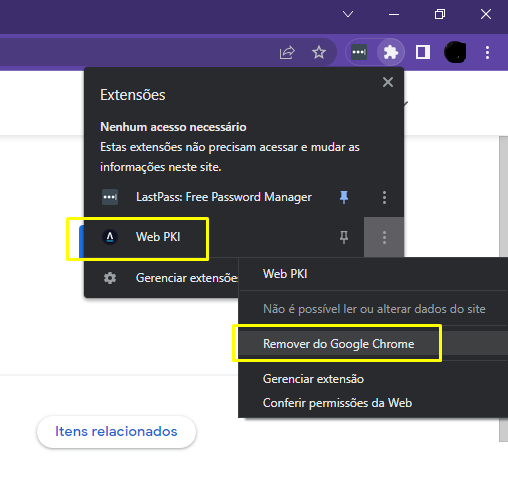This screenshot has height=481, width=508.
Task: Choose Conferir permissões da Web
Action: [x=373, y=403]
